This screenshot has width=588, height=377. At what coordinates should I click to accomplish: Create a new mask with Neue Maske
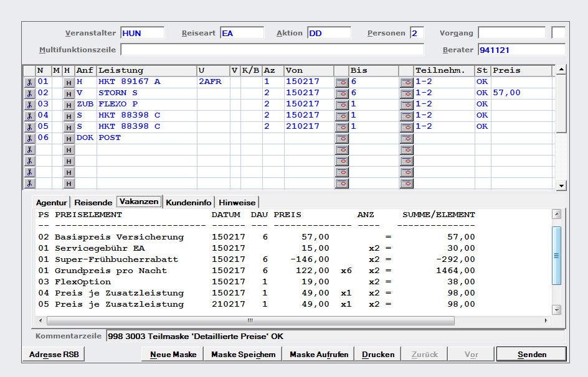(x=173, y=354)
